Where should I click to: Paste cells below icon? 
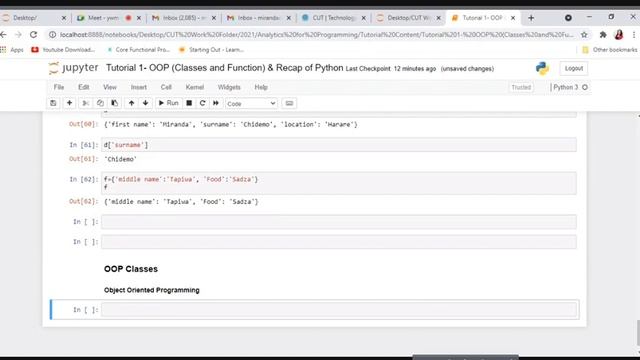(x=115, y=103)
